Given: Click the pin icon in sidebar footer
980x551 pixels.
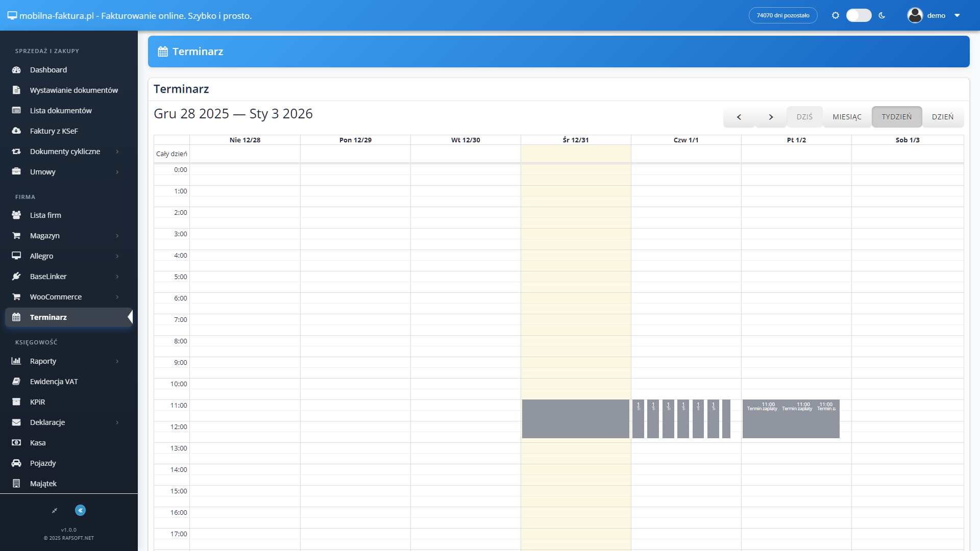Looking at the screenshot, I should [55, 510].
